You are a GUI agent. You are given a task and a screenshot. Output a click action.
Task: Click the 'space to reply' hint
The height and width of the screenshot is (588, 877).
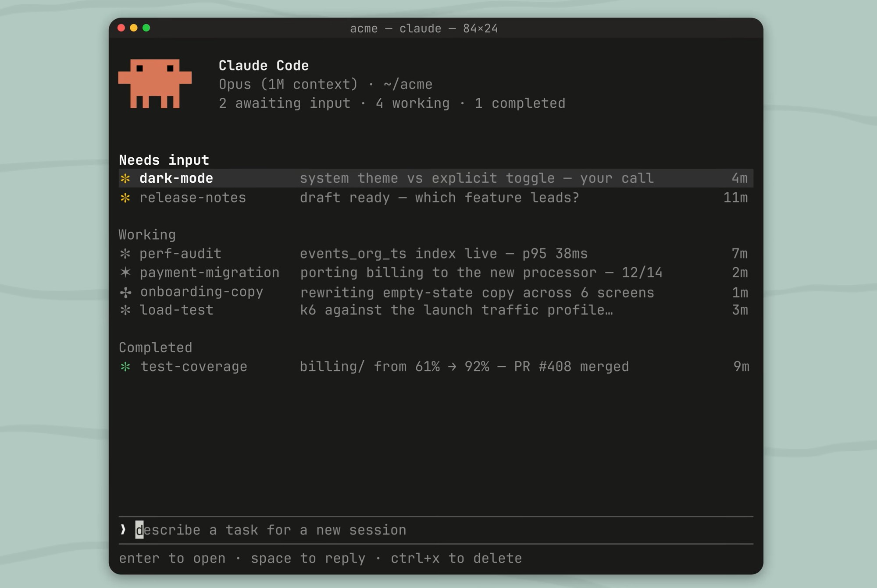(308, 559)
